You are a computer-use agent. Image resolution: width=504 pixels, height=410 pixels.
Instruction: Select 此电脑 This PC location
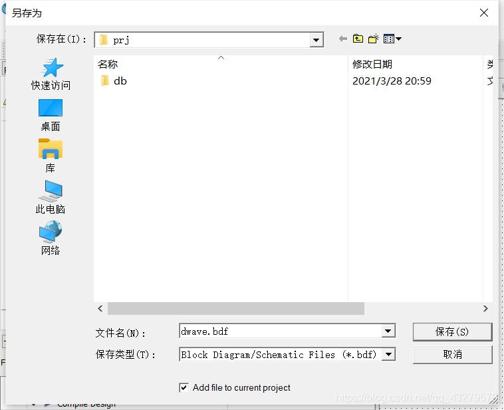50,197
